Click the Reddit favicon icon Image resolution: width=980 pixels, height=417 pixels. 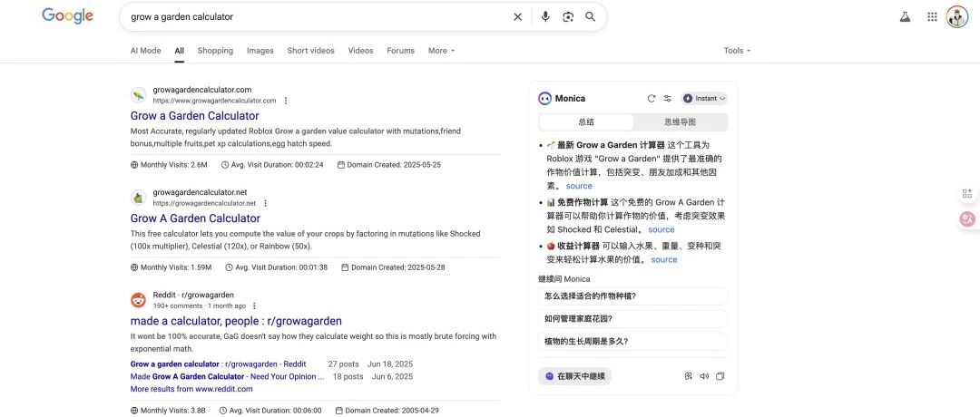coord(138,300)
